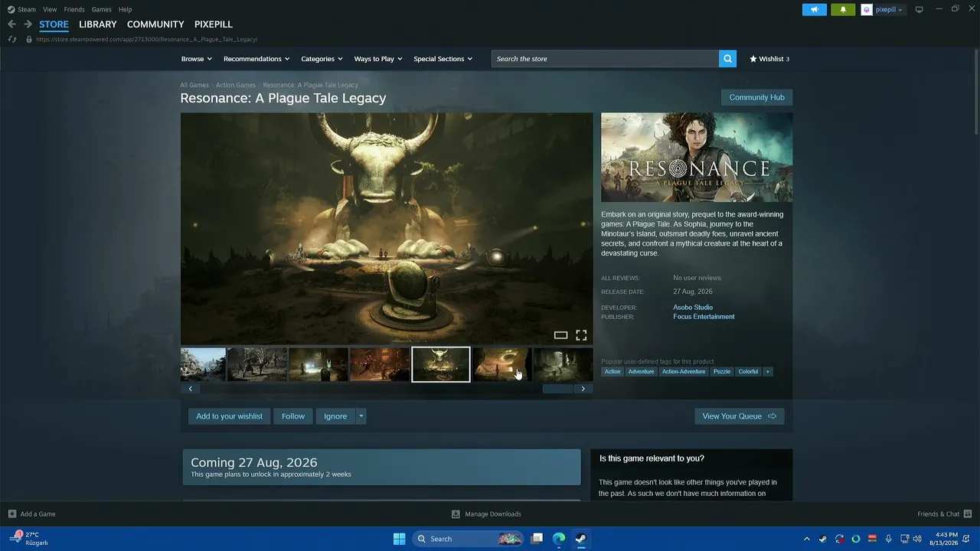The image size is (980, 551).
Task: Click the pixepill profile avatar
Action: coord(867,9)
